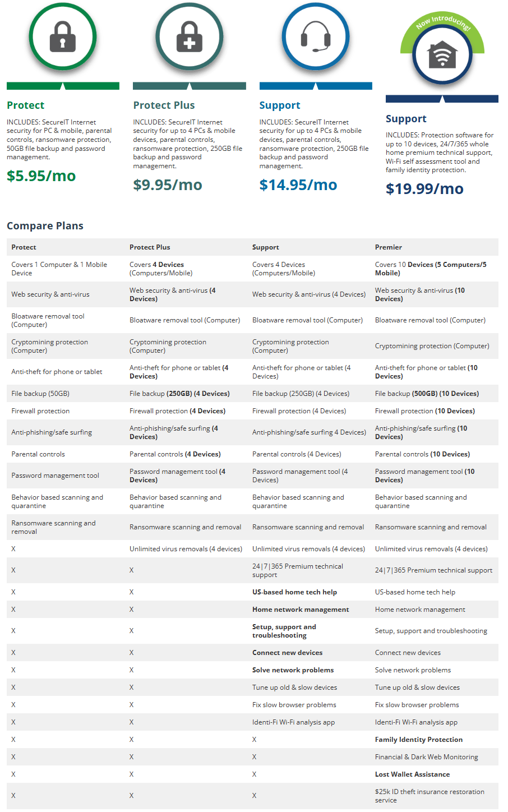This screenshot has height=812, width=508.
Task: Click the Protect Plus column header in table
Action: coord(150,247)
